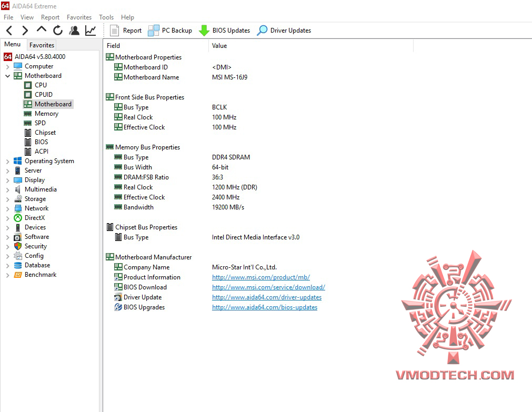Select the ACPI item in the tree
The width and height of the screenshot is (532, 412).
[x=42, y=152]
